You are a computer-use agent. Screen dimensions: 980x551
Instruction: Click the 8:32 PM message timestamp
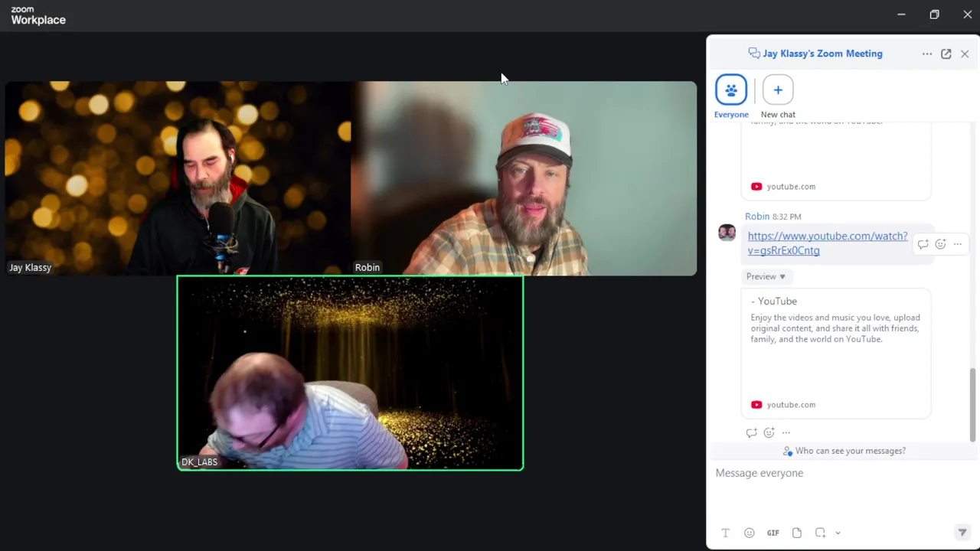(x=786, y=217)
